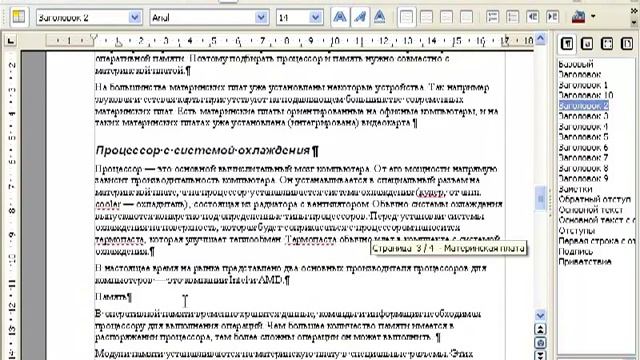The width and height of the screenshot is (640, 360).
Task: Select the Первая строка с отступом style
Action: 597,241
